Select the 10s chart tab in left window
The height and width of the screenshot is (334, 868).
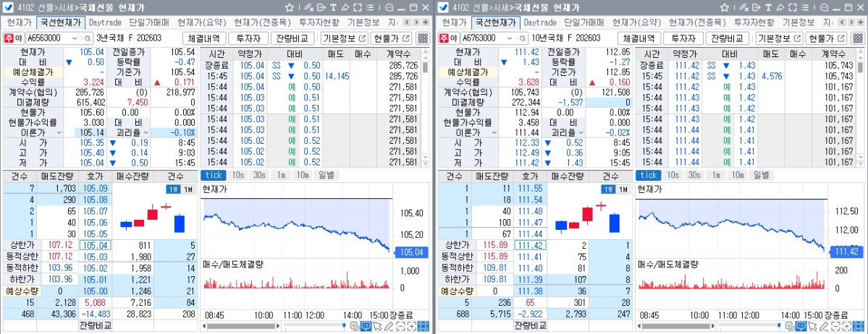point(238,175)
